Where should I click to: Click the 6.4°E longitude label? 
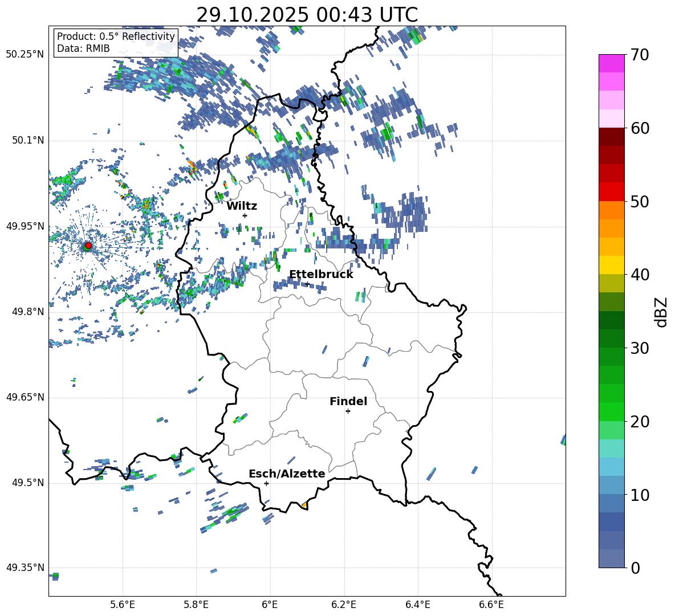417,605
